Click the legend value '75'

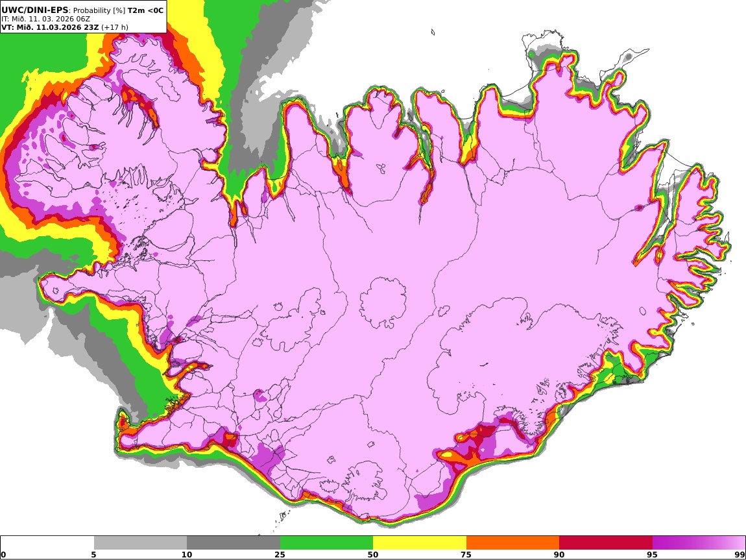466,554
